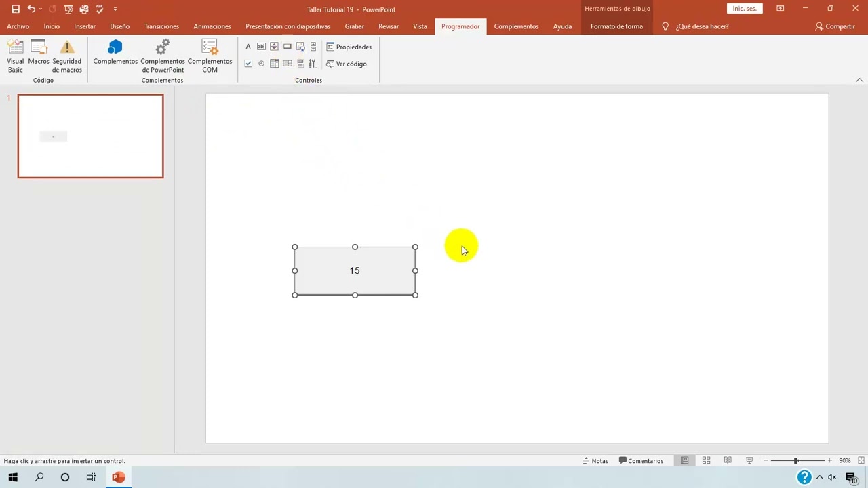868x488 pixels.
Task: Open ribbon display options icon
Action: coord(781,9)
